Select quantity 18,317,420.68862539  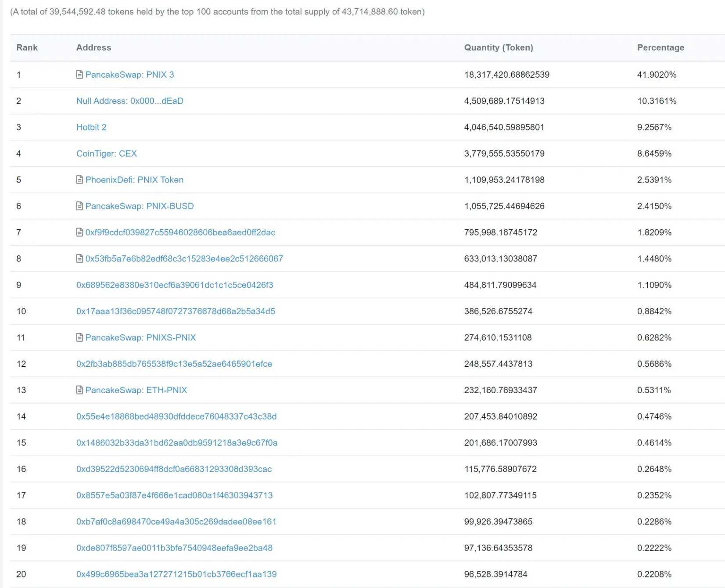507,75
